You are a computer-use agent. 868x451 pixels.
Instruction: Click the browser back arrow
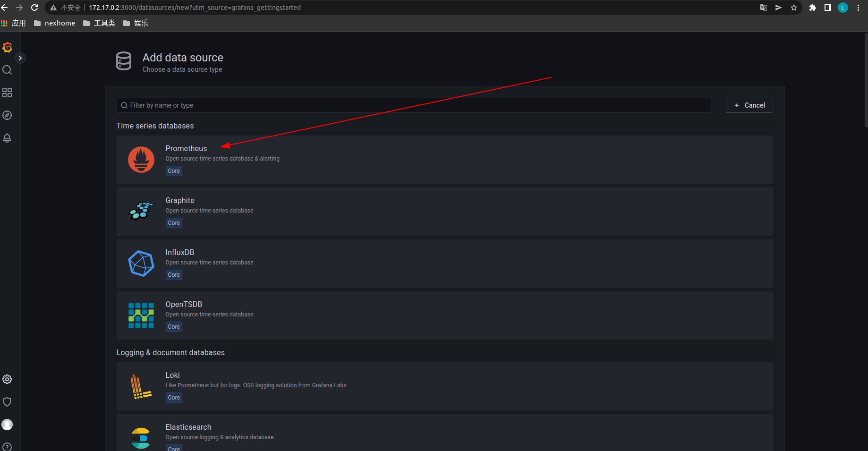pyautogui.click(x=5, y=8)
